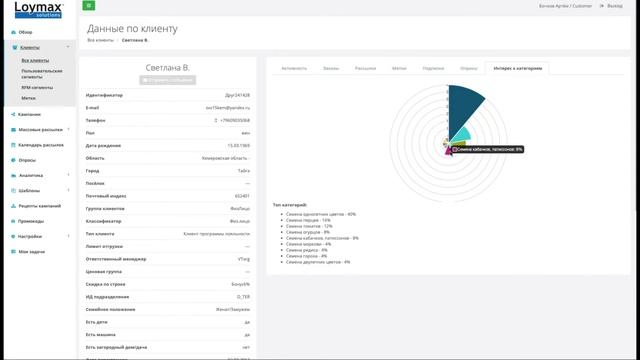The height and width of the screenshot is (360, 640).
Task: Open the Рецепты кампаний menu item
Action: point(40,206)
